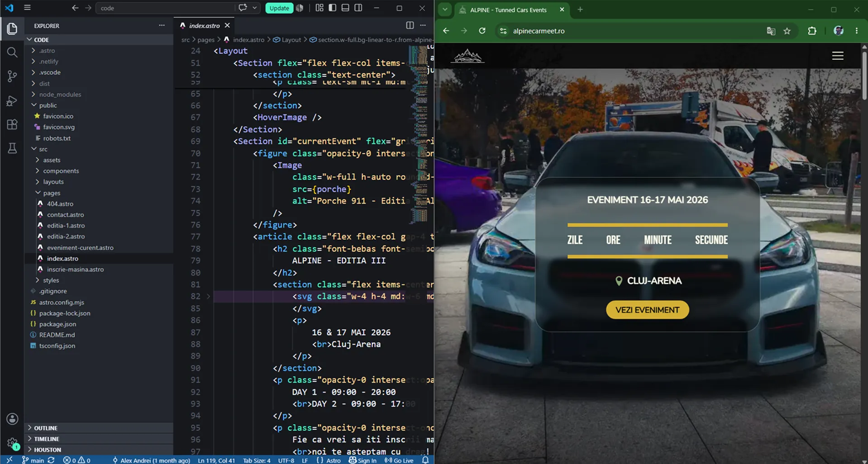This screenshot has width=868, height=464.
Task: Open the Search view in VS Code
Action: [12, 52]
